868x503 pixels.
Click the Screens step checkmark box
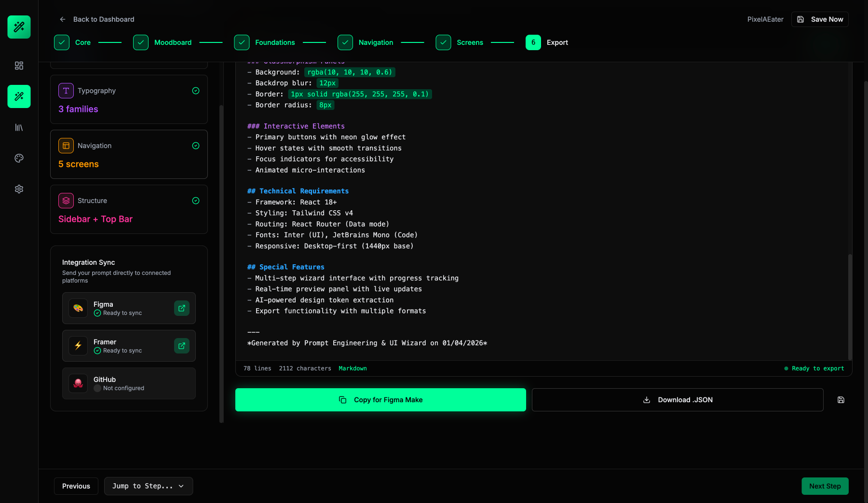(x=443, y=42)
